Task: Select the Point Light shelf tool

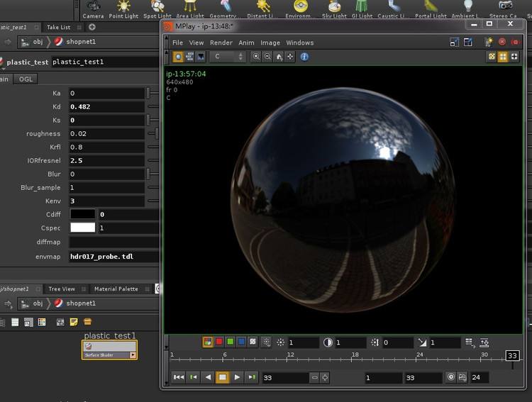Action: [x=123, y=9]
